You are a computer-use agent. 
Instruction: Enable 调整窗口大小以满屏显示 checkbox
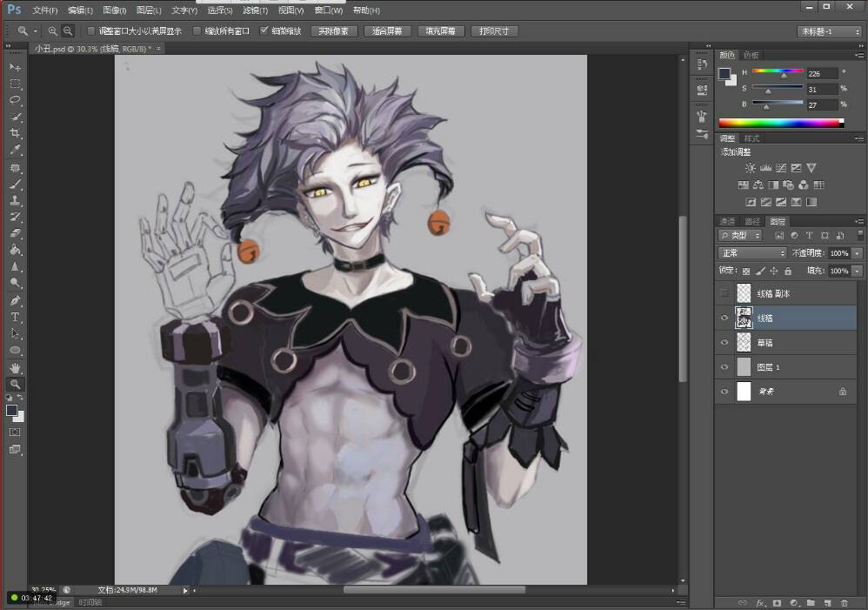click(90, 31)
